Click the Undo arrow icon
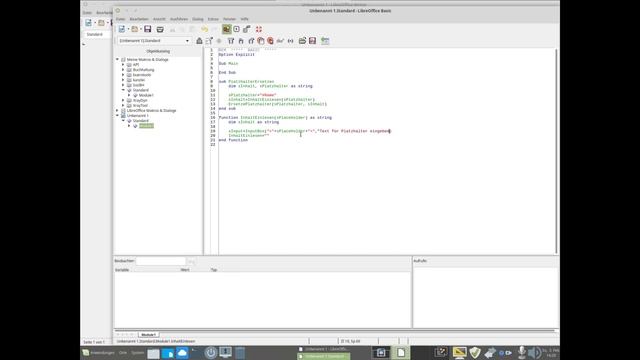 (x=204, y=29)
